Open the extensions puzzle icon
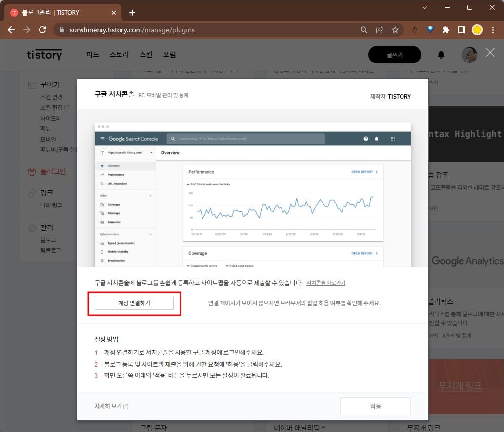Viewport: 504px width, 432px height. pos(446,30)
